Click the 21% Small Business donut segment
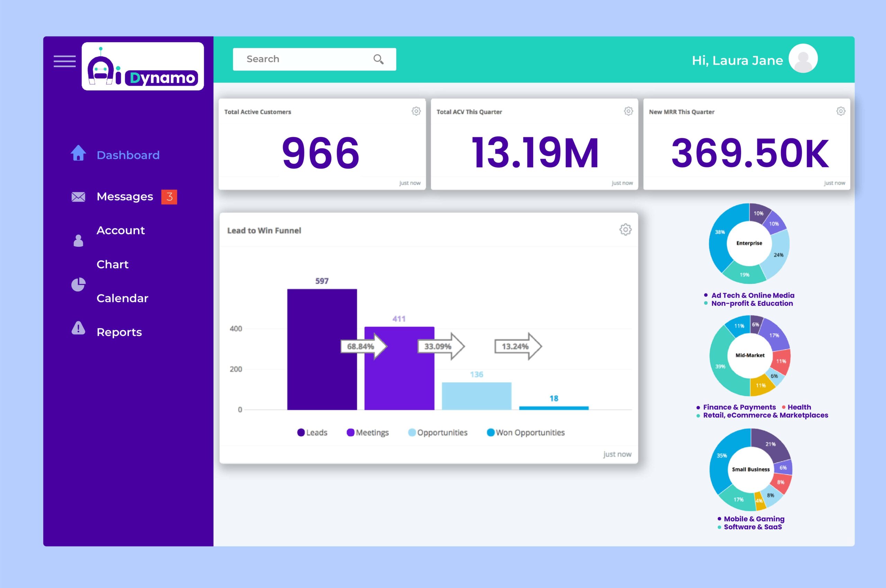The width and height of the screenshot is (886, 588). click(770, 444)
